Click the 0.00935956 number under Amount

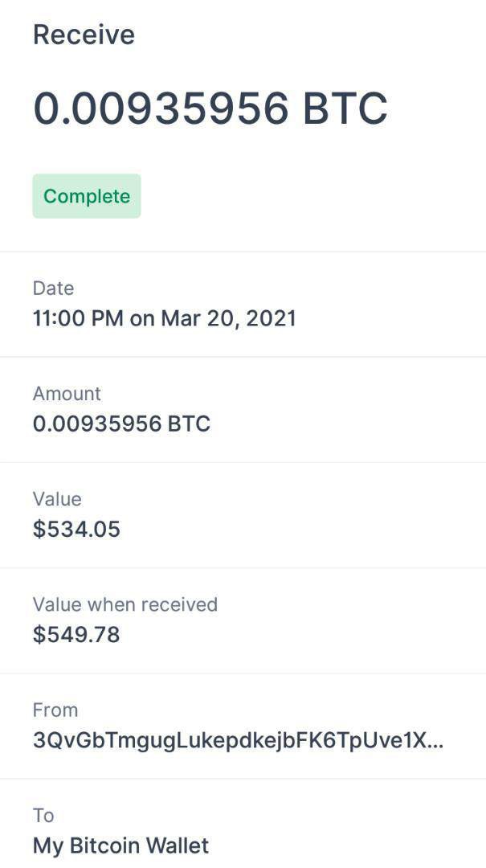96,424
